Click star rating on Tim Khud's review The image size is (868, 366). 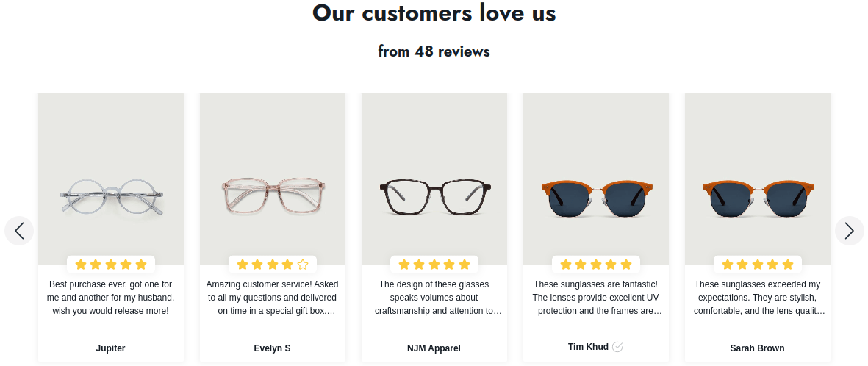tap(595, 265)
